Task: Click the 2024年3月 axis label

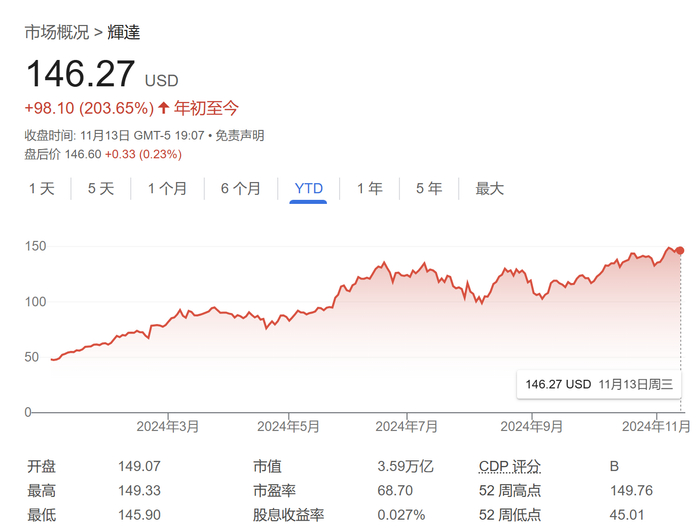Action: (168, 427)
